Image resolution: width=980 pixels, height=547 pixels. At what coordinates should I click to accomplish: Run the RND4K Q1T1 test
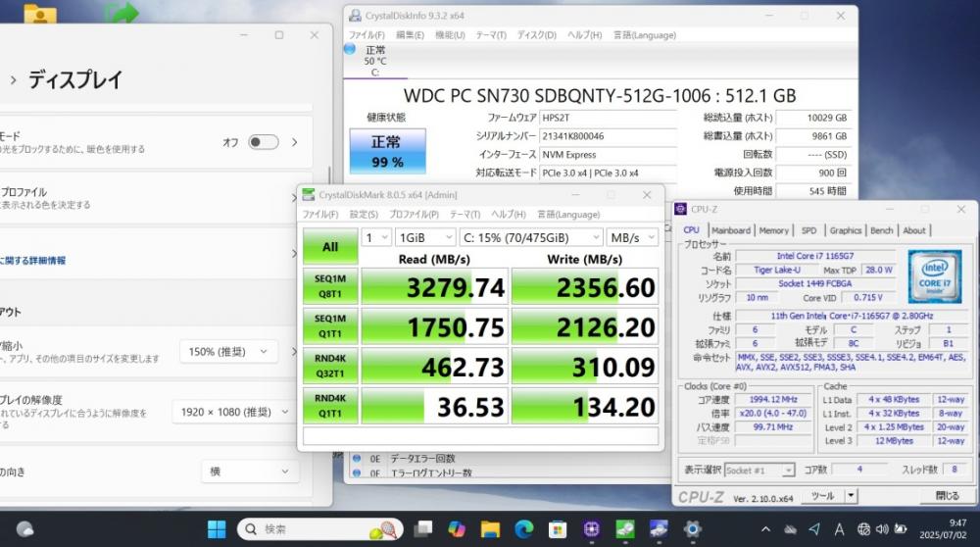click(x=330, y=406)
